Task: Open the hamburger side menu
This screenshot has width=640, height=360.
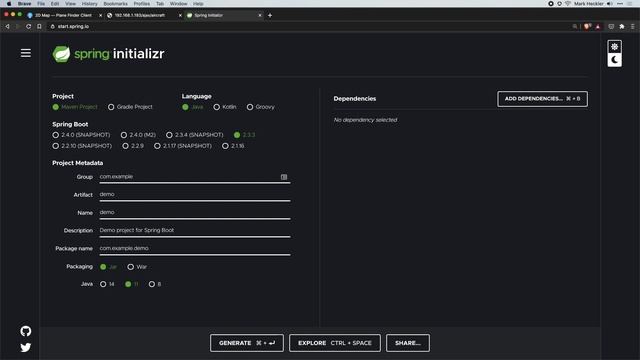Action: [26, 53]
